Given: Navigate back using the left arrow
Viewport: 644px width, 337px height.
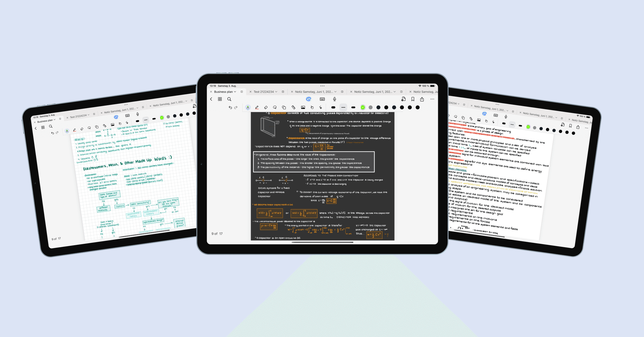Looking at the screenshot, I should 212,99.
